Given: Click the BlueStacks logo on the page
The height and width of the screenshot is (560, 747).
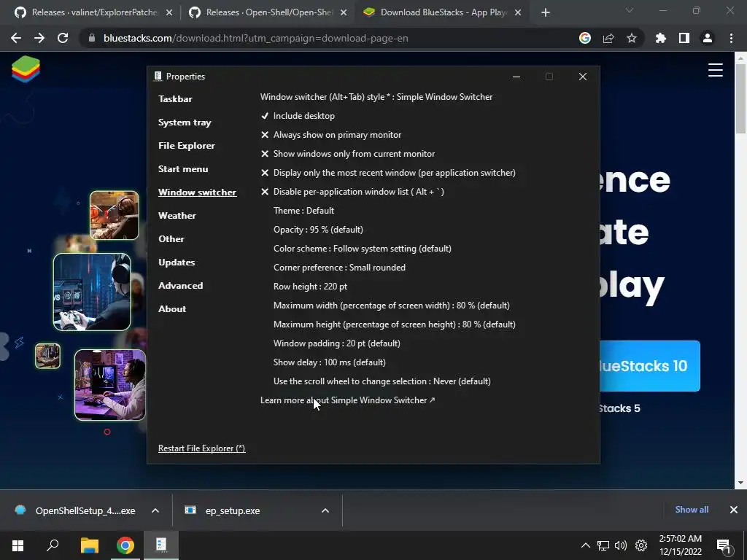Looking at the screenshot, I should coord(26,69).
